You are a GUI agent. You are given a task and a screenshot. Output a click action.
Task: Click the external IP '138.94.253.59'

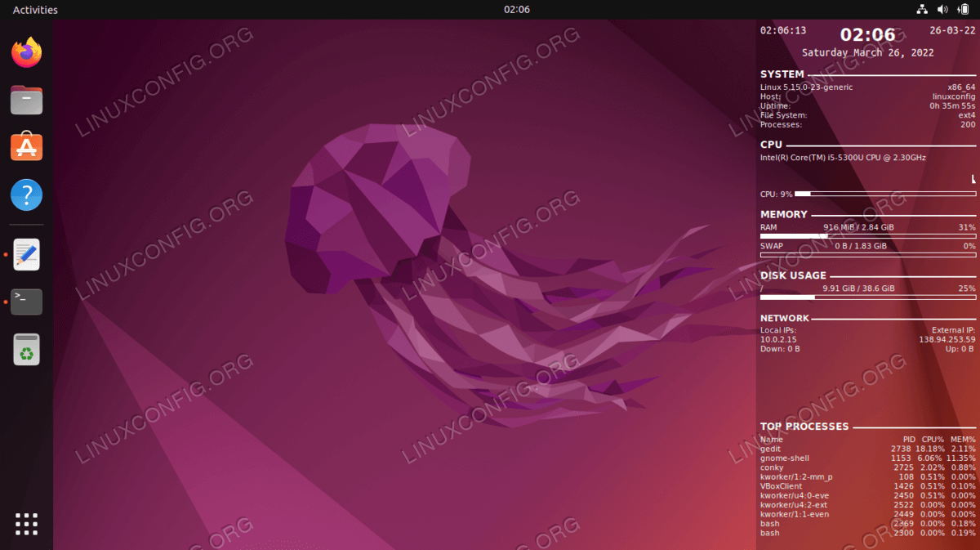[x=947, y=339]
